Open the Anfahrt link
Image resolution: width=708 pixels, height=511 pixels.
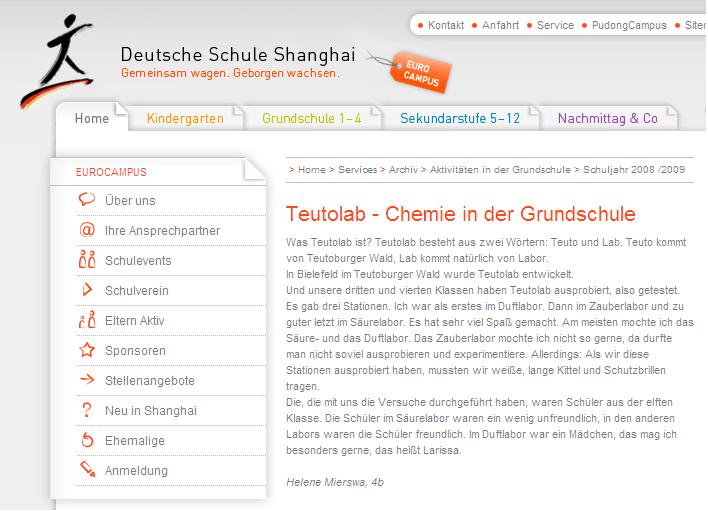click(500, 25)
